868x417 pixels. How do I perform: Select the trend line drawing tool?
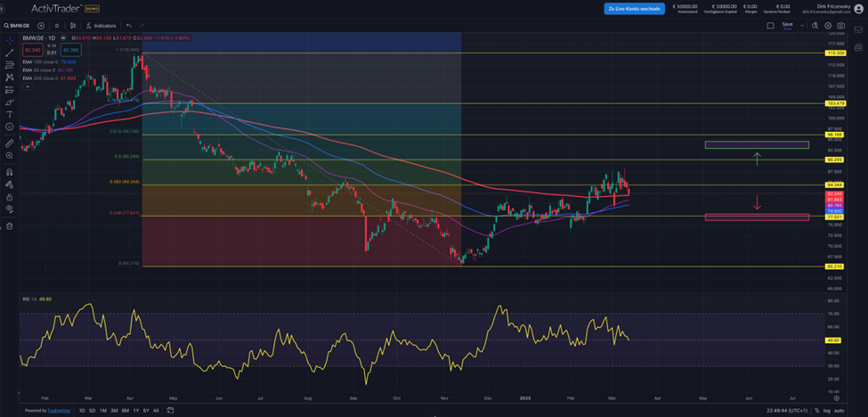[x=10, y=53]
